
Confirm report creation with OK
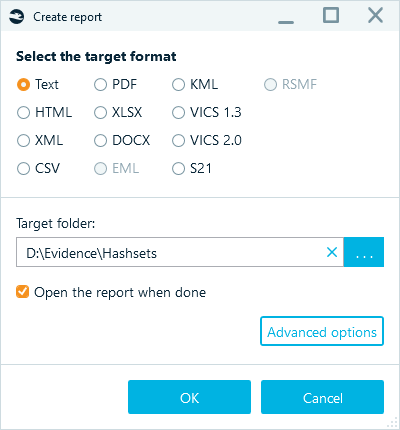(x=189, y=397)
